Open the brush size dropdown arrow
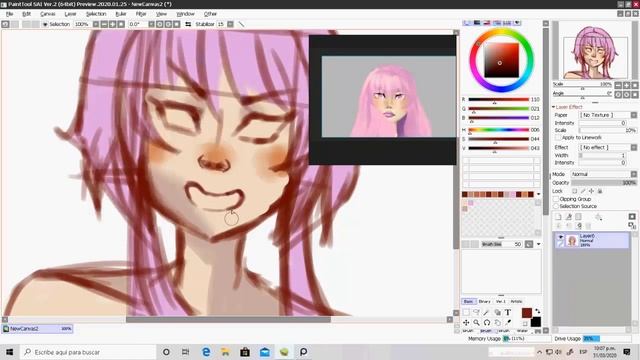The width and height of the screenshot is (640, 360). click(x=538, y=244)
